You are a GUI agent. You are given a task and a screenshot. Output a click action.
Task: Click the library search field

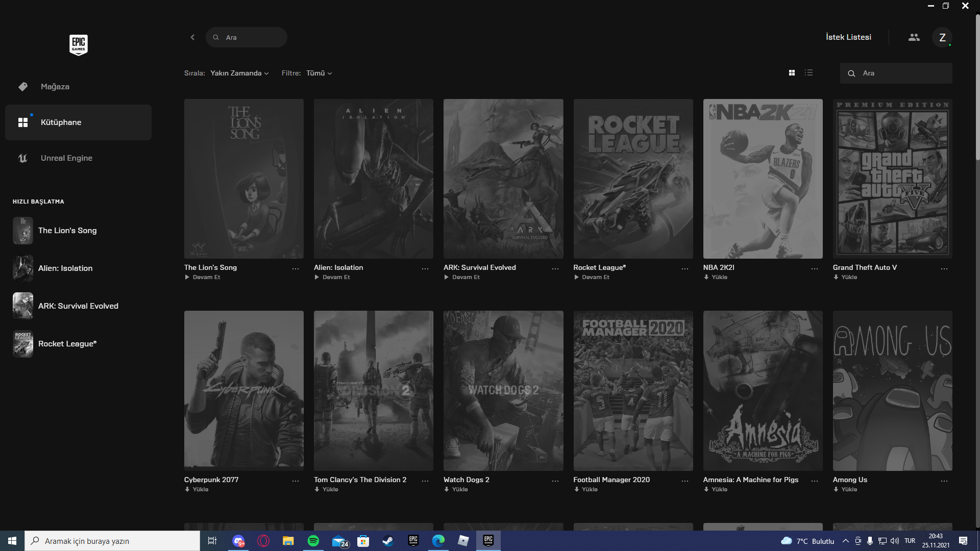pyautogui.click(x=896, y=73)
